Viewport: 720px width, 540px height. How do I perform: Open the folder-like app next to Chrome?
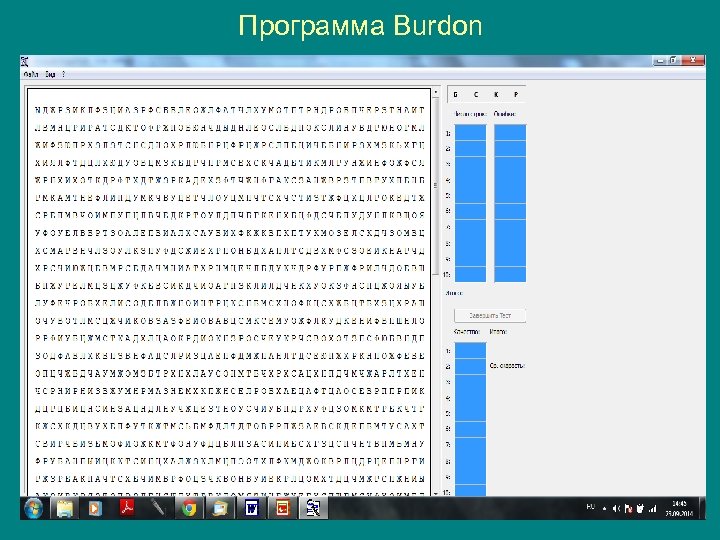220,508
